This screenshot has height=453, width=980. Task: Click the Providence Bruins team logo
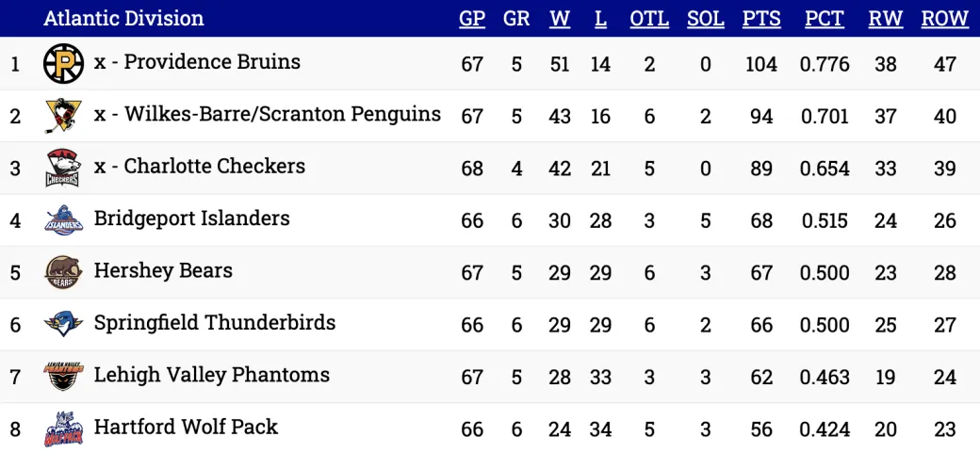pyautogui.click(x=63, y=64)
